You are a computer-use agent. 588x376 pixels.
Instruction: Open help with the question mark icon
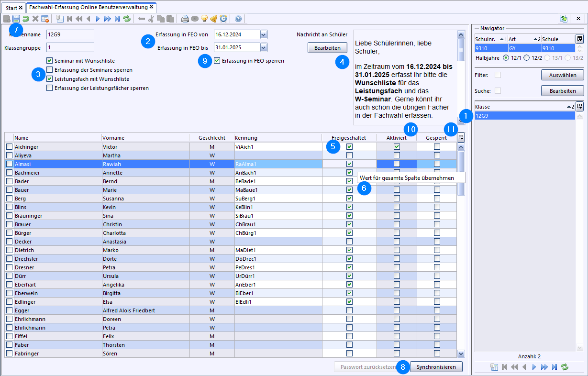238,19
